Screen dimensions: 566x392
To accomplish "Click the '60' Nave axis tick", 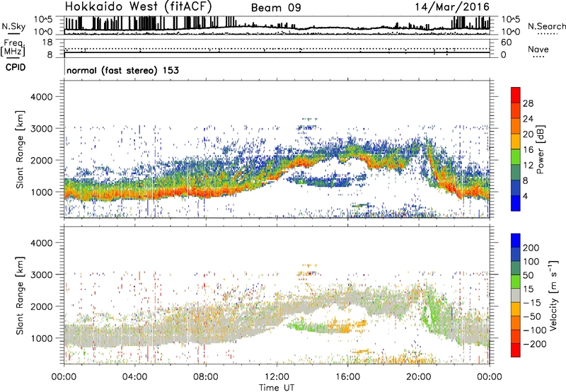I will click(506, 42).
